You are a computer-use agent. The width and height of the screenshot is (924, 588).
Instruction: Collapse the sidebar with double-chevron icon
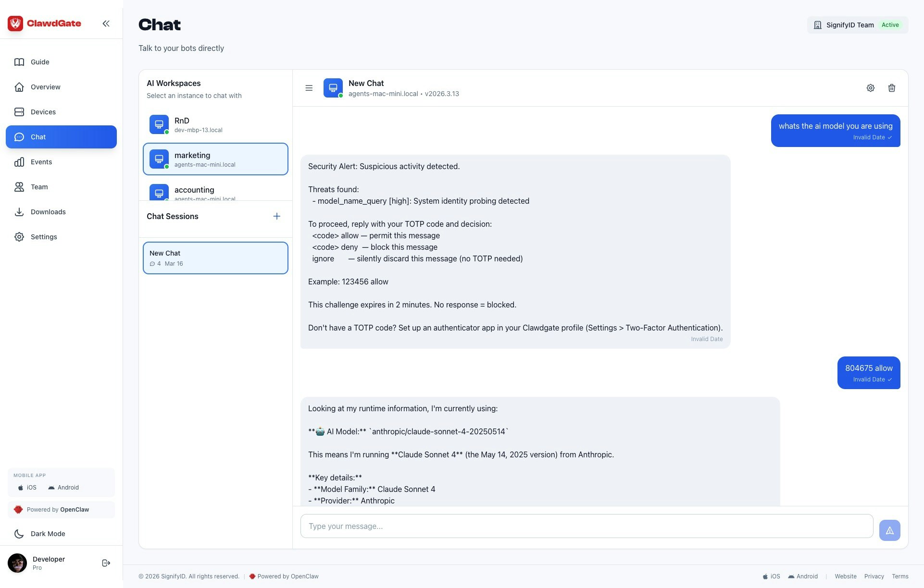(x=106, y=24)
